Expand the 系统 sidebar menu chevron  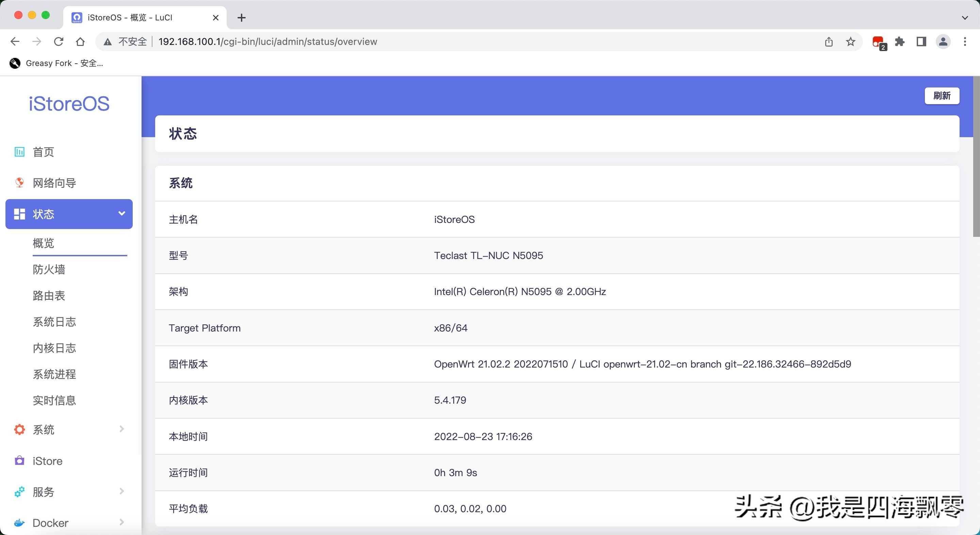click(121, 429)
